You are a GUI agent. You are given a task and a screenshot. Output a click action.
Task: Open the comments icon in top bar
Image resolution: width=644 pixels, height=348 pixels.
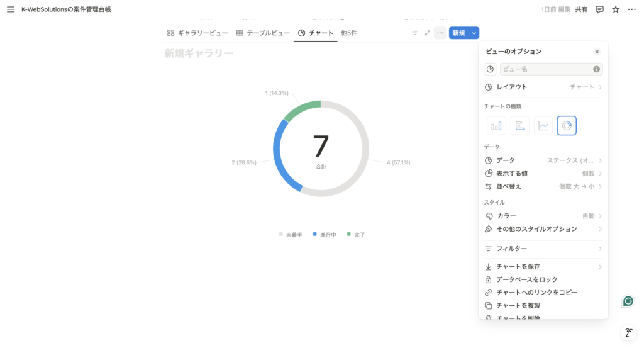(x=599, y=9)
